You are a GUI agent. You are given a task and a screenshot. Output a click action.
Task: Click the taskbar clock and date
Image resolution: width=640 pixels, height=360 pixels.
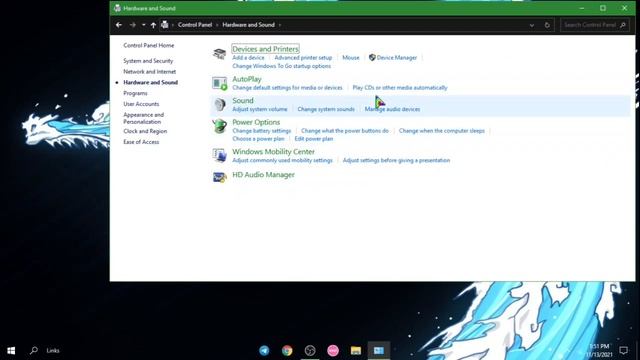coord(599,350)
